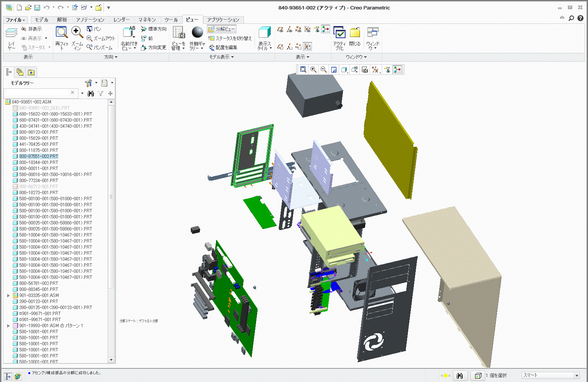Image resolution: width=588 pixels, height=382 pixels.
Task: Open the Layers (レイヤー) tool
Action: pyautogui.click(x=11, y=39)
